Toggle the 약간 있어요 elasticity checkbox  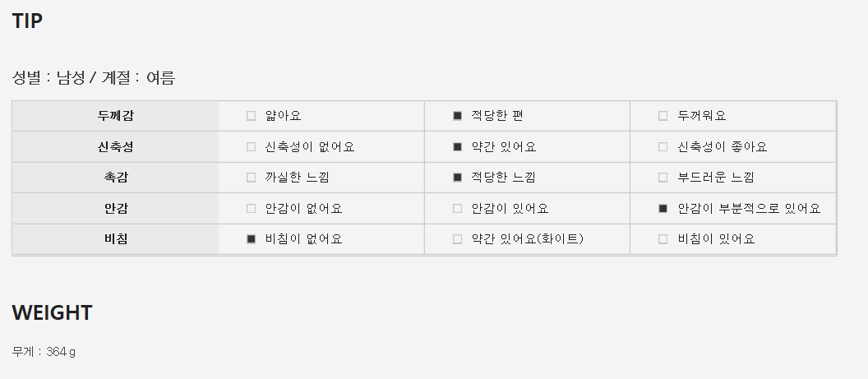tap(458, 147)
